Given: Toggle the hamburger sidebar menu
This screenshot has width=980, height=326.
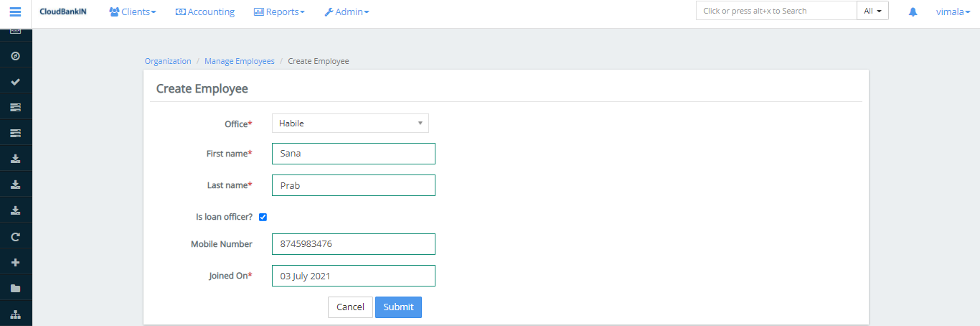Looking at the screenshot, I should pyautogui.click(x=15, y=11).
